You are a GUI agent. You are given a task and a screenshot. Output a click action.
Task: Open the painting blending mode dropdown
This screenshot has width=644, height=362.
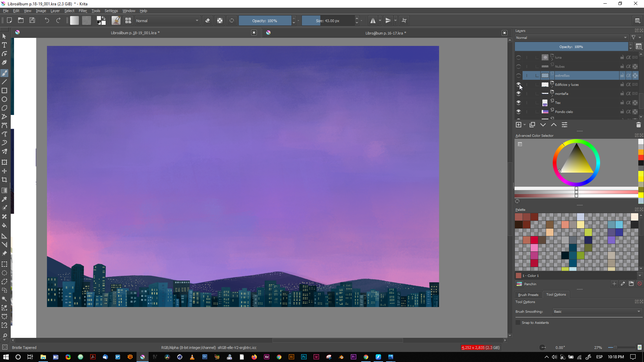pos(167,20)
